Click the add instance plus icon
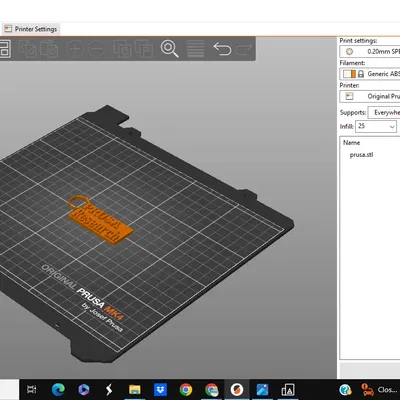Image resolution: width=400 pixels, height=400 pixels. (x=75, y=49)
